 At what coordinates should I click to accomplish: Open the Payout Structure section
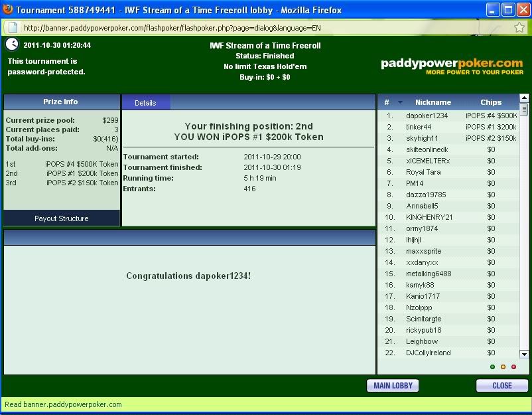[x=62, y=218]
